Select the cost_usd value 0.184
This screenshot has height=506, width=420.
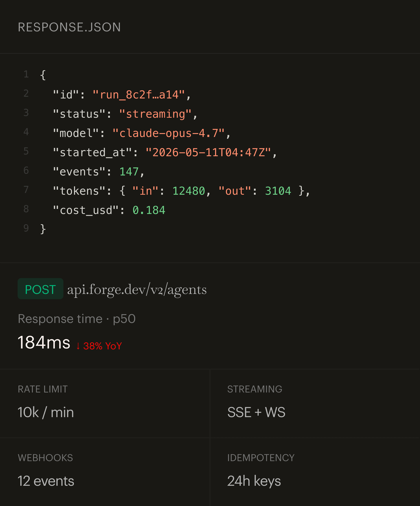tap(149, 210)
